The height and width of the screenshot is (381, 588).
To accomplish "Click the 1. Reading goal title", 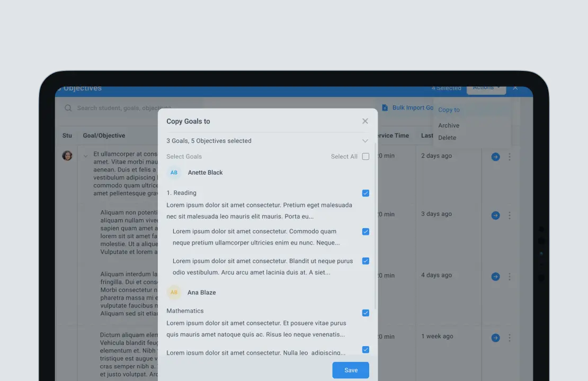I will click(182, 193).
